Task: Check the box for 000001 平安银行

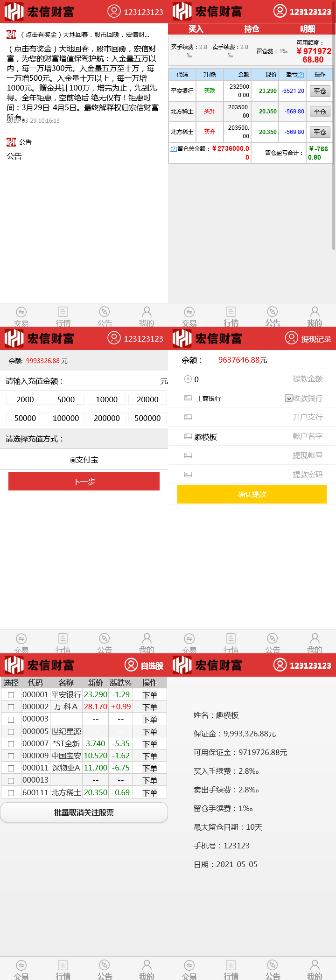Action: [x=11, y=695]
